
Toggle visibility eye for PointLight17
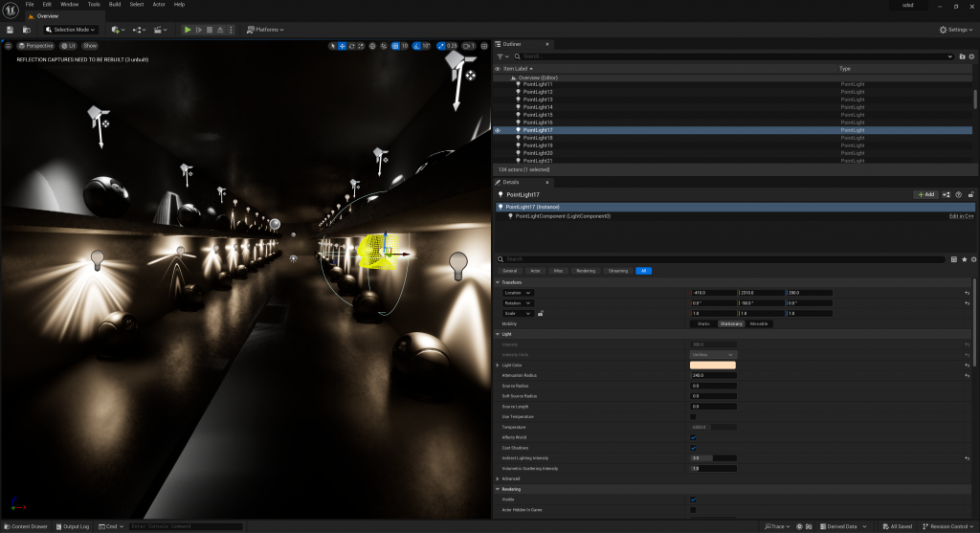tap(497, 130)
